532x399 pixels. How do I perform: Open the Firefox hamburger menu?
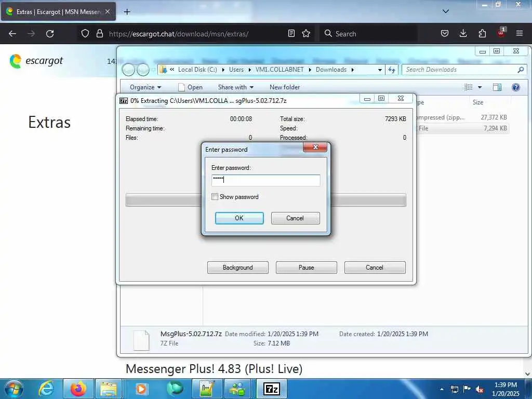click(x=520, y=33)
